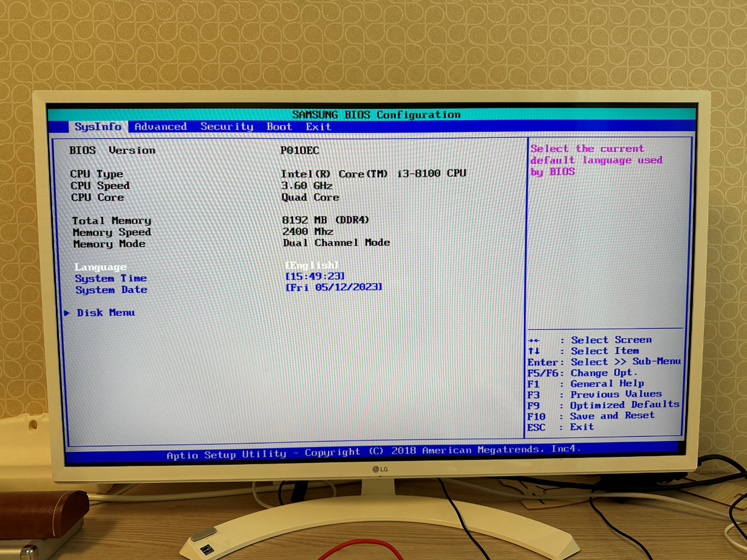Click the 3.60 GHz value
Viewport: 747px width, 560px height.
point(307,185)
